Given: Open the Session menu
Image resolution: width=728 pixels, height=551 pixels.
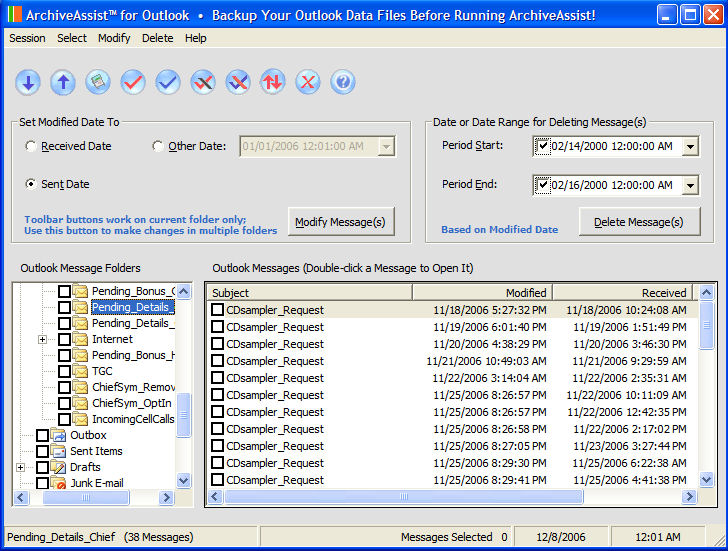Looking at the screenshot, I should (27, 38).
